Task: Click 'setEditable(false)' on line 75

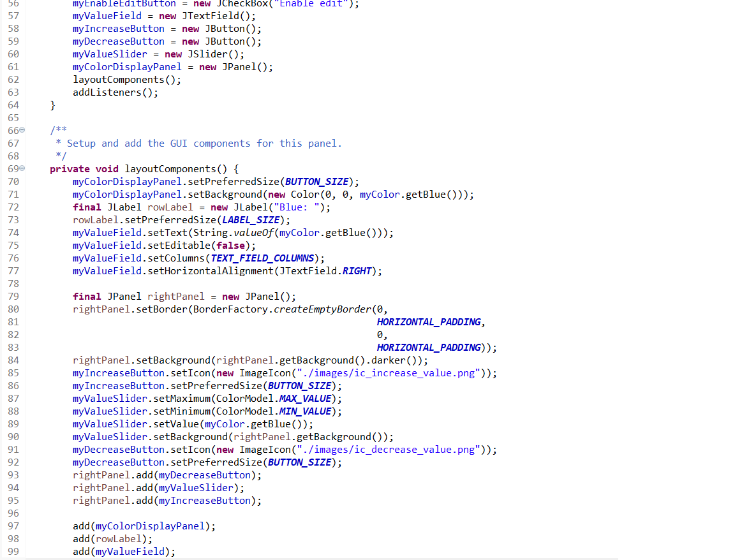Action: tap(199, 246)
